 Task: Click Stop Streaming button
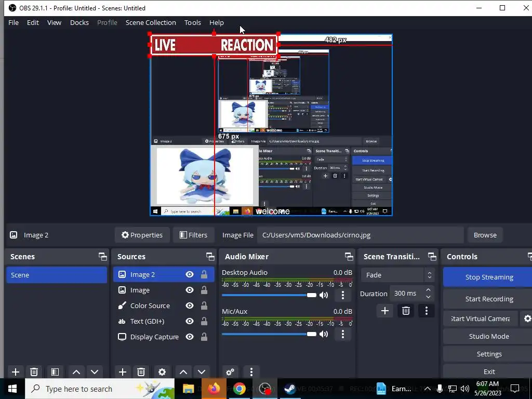point(488,277)
